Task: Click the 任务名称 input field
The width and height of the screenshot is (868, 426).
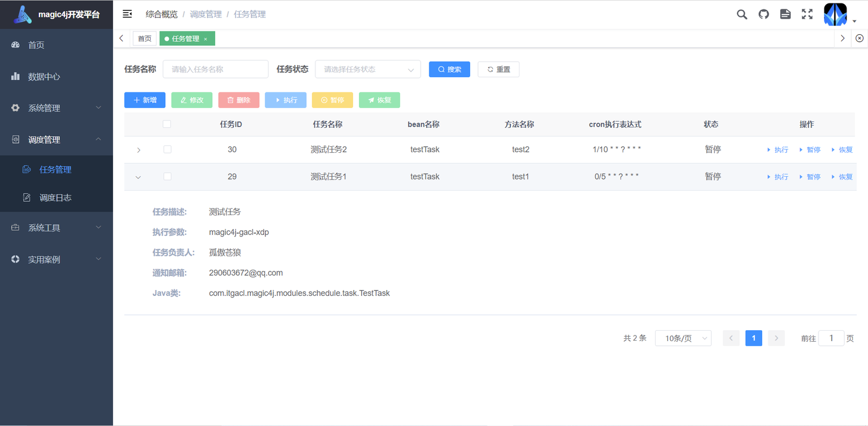Action: coord(215,69)
